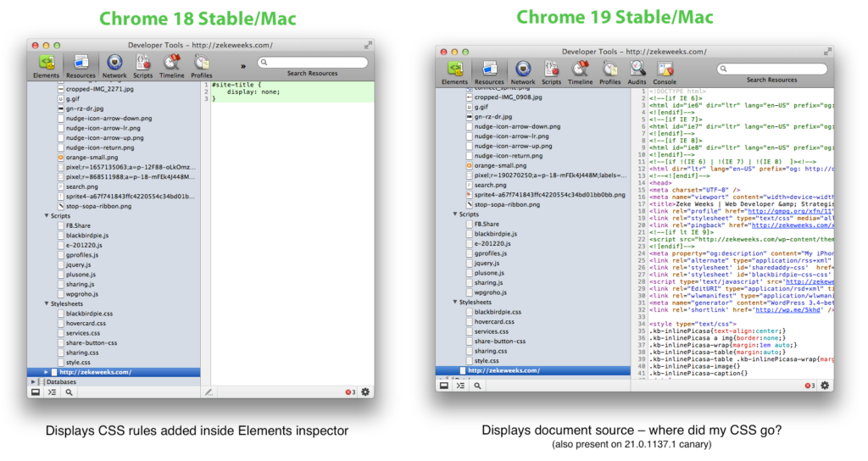Dock to main window icon in Chrome 19
This screenshot has width=868, height=461.
click(x=444, y=386)
